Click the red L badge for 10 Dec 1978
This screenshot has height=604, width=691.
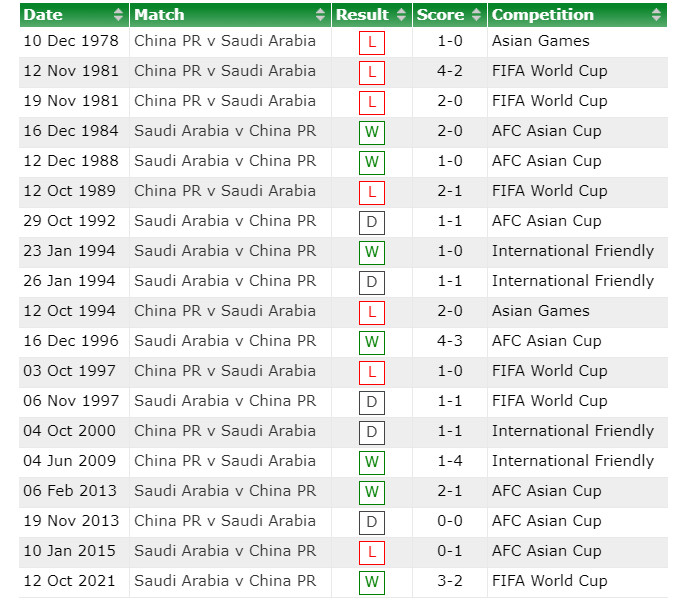pos(372,43)
